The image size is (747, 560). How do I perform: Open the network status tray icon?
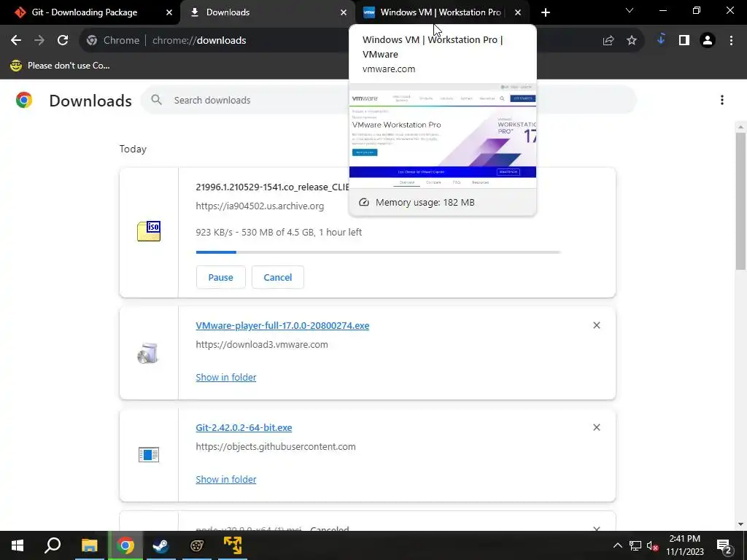[x=635, y=545]
